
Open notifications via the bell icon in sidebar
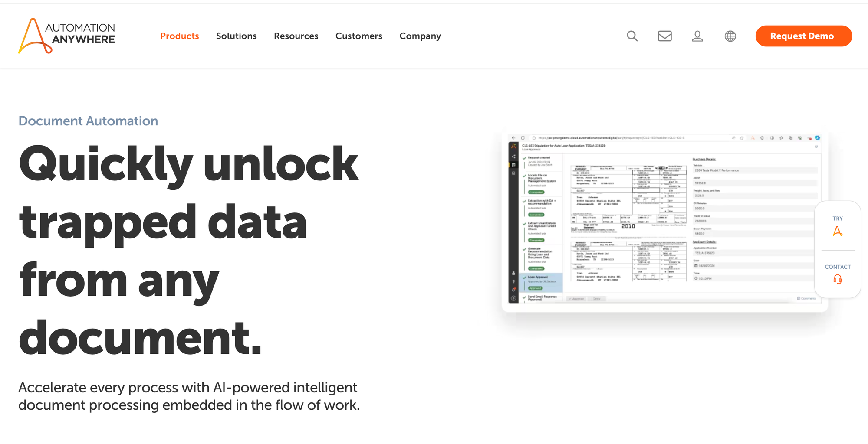tap(513, 289)
